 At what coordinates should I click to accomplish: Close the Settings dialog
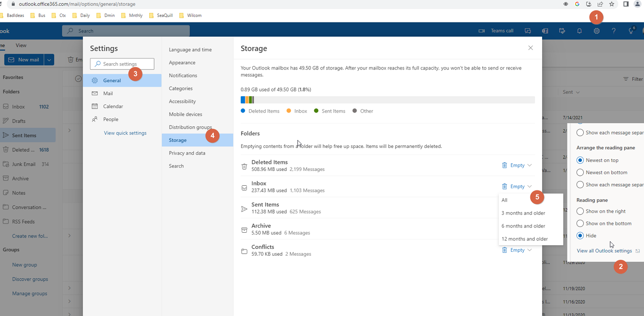[530, 48]
